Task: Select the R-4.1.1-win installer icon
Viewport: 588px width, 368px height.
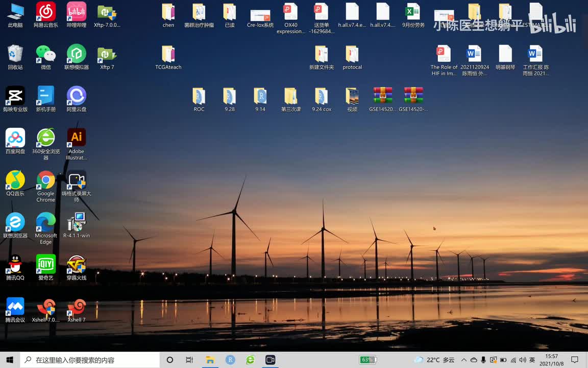Action: (x=77, y=223)
